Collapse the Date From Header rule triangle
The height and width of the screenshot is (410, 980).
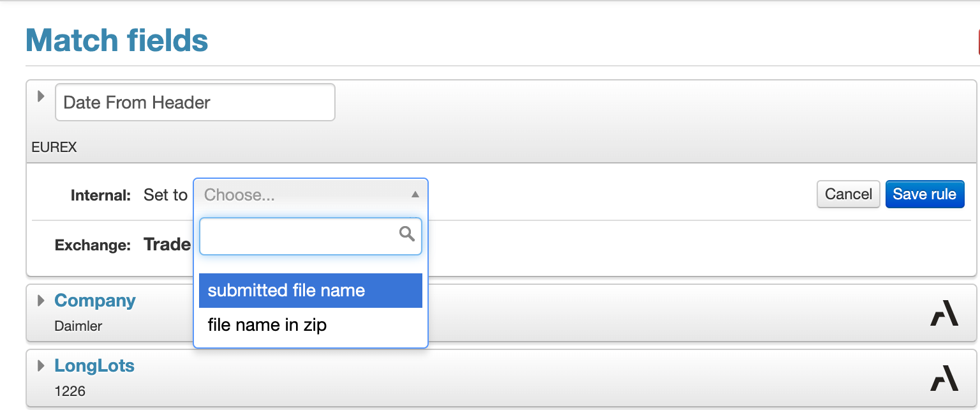(x=41, y=96)
